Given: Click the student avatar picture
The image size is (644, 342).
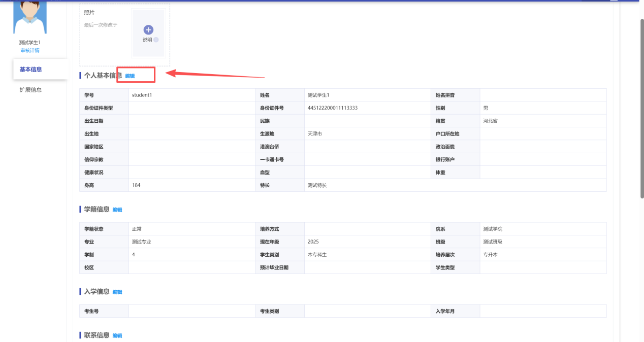Looking at the screenshot, I should 30,17.
